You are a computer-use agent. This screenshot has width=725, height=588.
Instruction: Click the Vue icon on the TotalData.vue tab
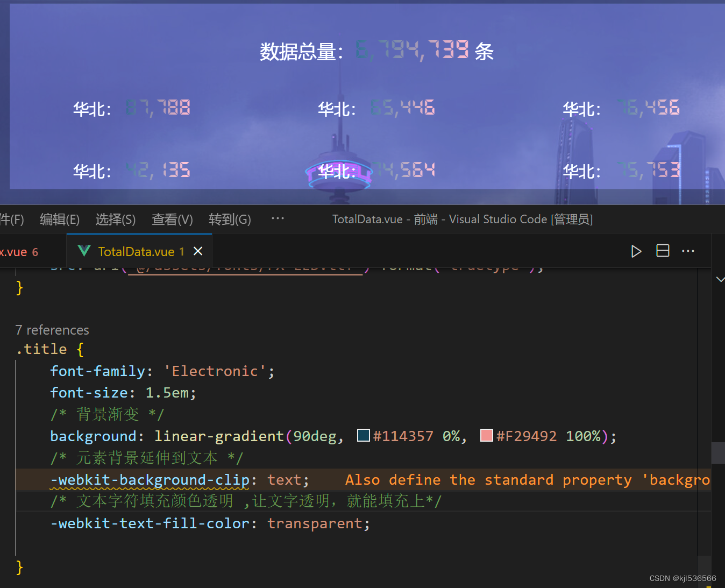click(84, 251)
